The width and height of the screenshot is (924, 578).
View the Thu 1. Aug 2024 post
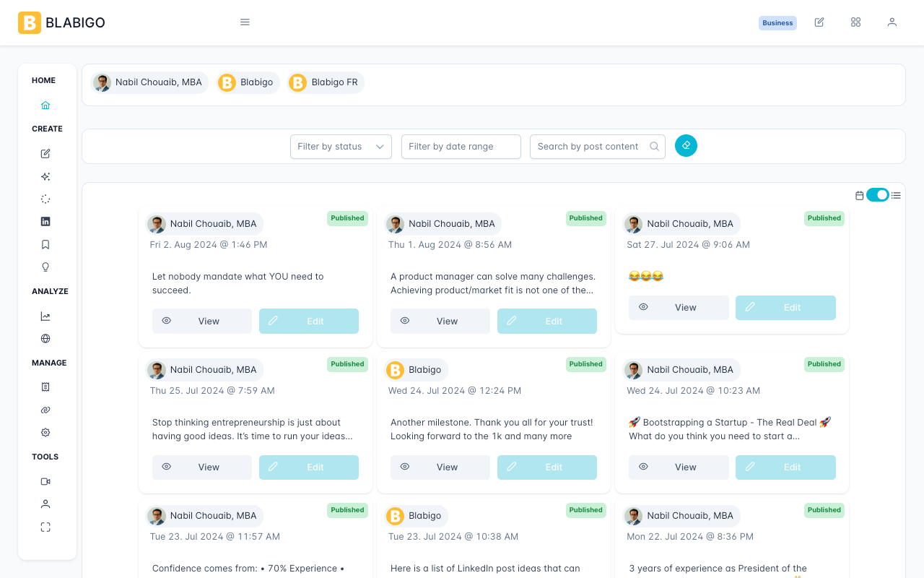[440, 322]
